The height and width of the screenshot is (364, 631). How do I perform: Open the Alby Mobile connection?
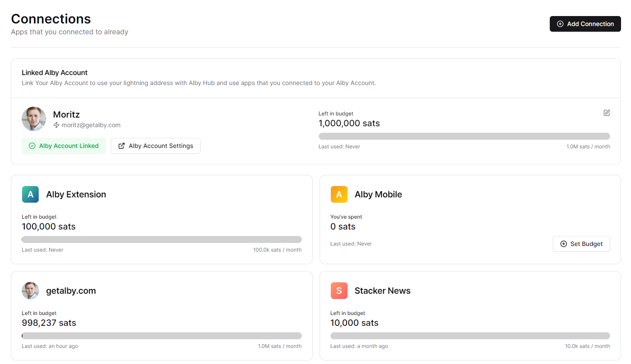click(x=470, y=220)
